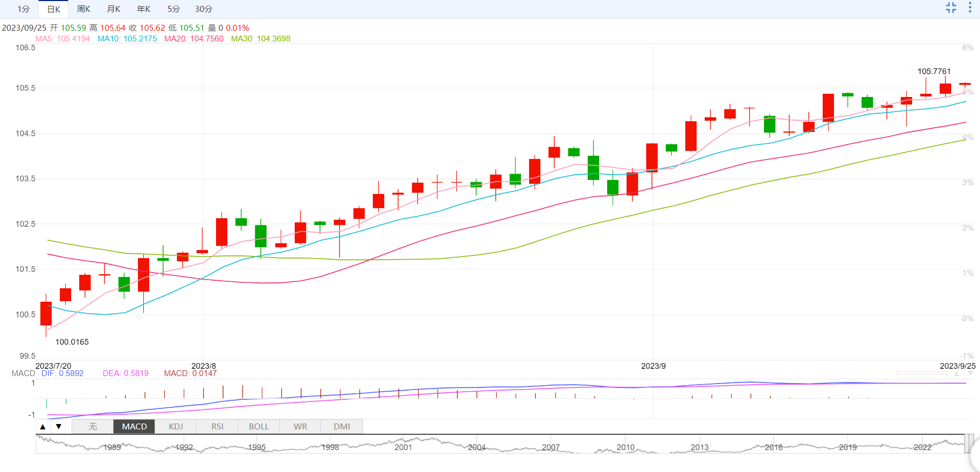Select the 无 (none) indicator option
This screenshot has height=472, width=980.
93,427
